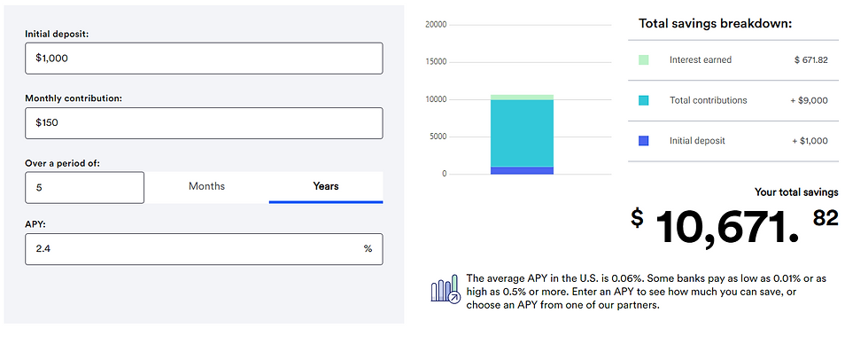
Task: Click the bar chart APY info icon
Action: point(446,288)
